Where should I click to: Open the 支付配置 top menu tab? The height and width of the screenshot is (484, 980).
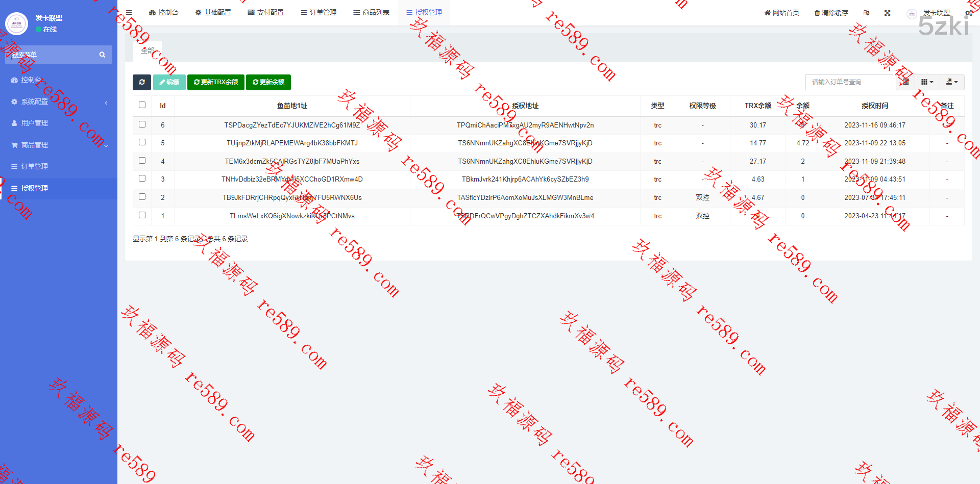coord(265,13)
